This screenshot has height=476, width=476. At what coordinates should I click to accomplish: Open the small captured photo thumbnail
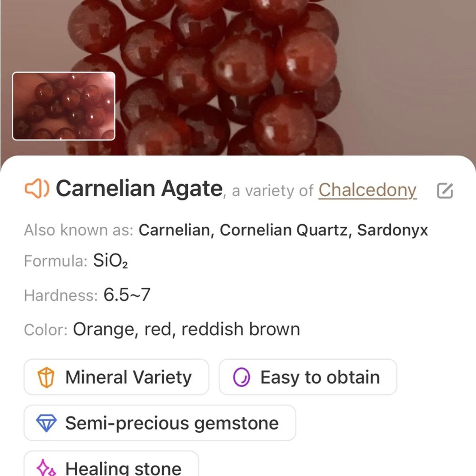pos(64,106)
